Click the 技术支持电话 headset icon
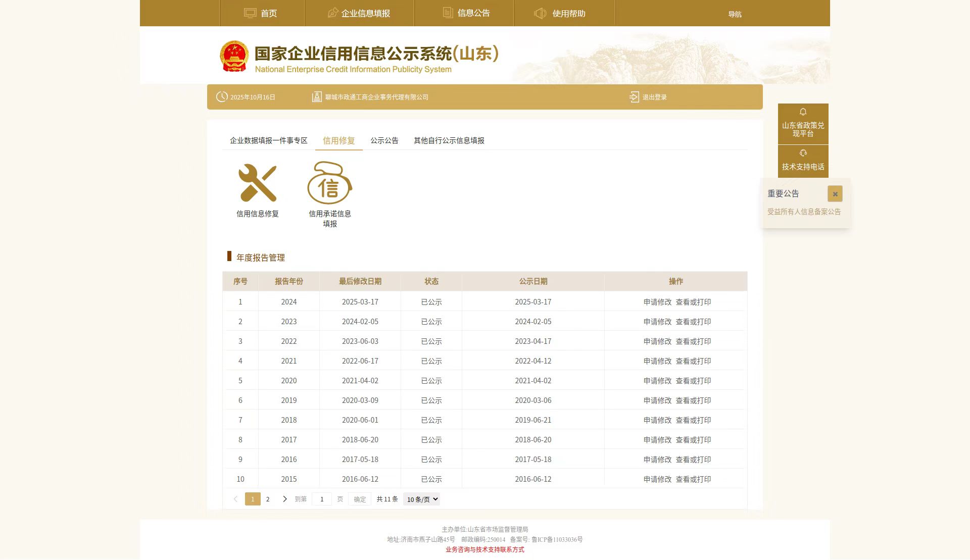 point(803,152)
